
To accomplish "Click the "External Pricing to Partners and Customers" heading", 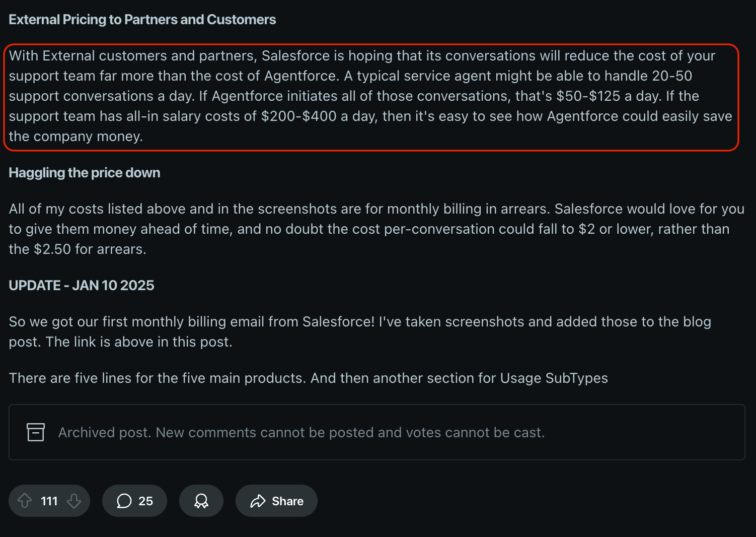I will [142, 20].
